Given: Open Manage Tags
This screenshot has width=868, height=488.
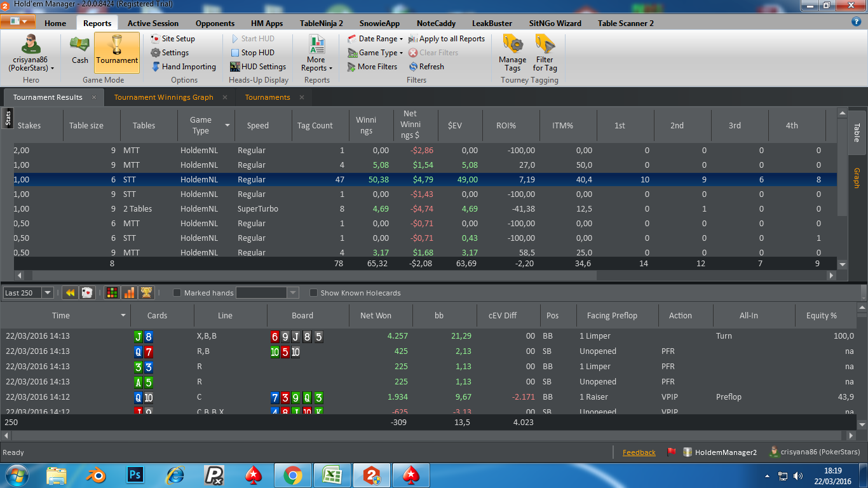Looking at the screenshot, I should 512,53.
